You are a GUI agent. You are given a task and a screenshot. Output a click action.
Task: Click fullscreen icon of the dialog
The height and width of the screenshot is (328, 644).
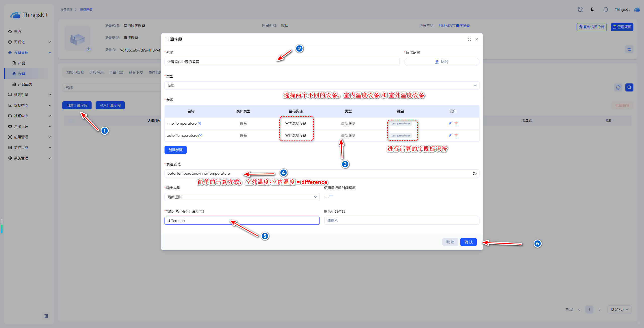click(469, 39)
